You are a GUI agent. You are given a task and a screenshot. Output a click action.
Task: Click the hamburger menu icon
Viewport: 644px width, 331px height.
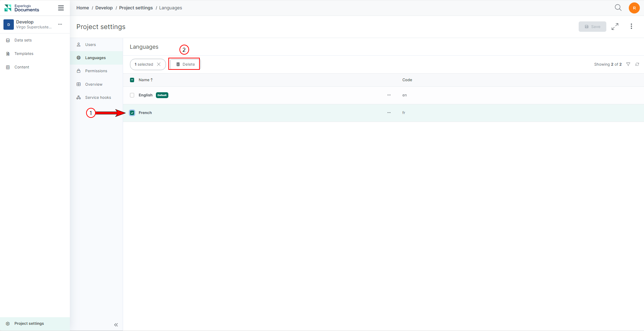[61, 8]
